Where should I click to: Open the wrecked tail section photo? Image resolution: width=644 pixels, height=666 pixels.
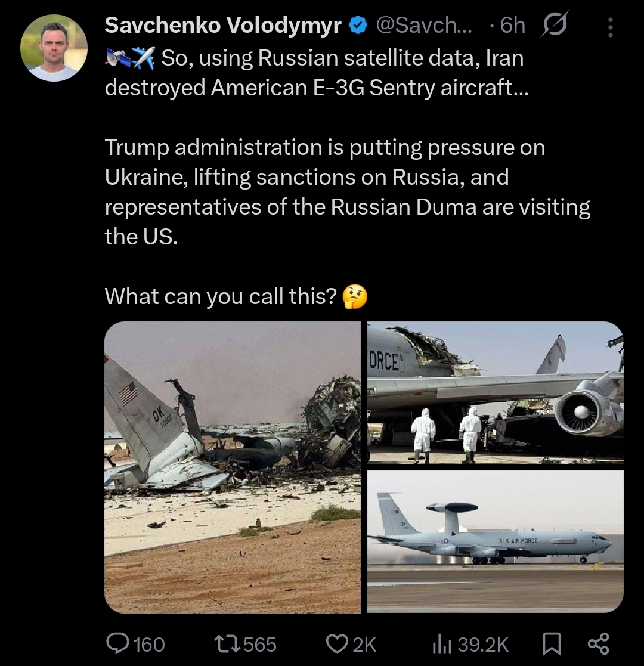(x=233, y=467)
